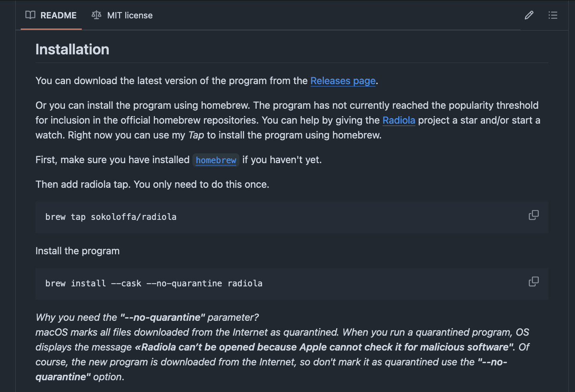The height and width of the screenshot is (392, 575).
Task: Follow the Radiola project link
Action: click(x=399, y=120)
